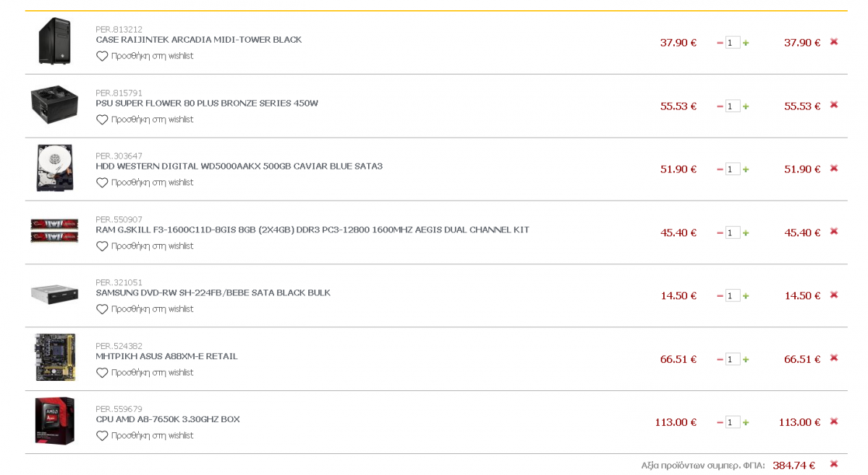The height and width of the screenshot is (475, 868).
Task: Open the Raijintek Arcadia case thumbnail
Action: point(54,41)
